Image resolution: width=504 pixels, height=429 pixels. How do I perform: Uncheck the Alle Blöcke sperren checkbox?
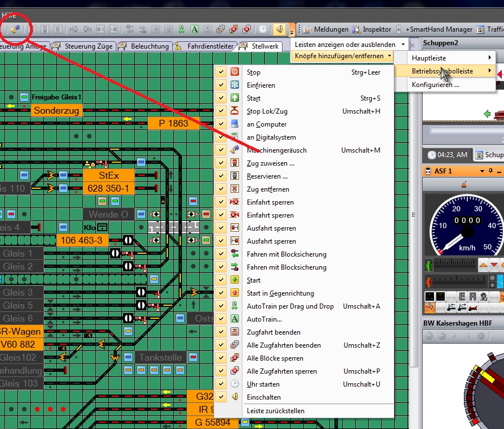221,358
